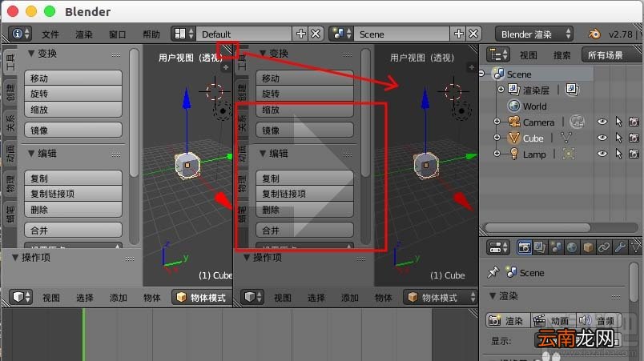644x361 pixels.
Task: Open 物体模式 dropdown in left 3D view
Action: (202, 298)
